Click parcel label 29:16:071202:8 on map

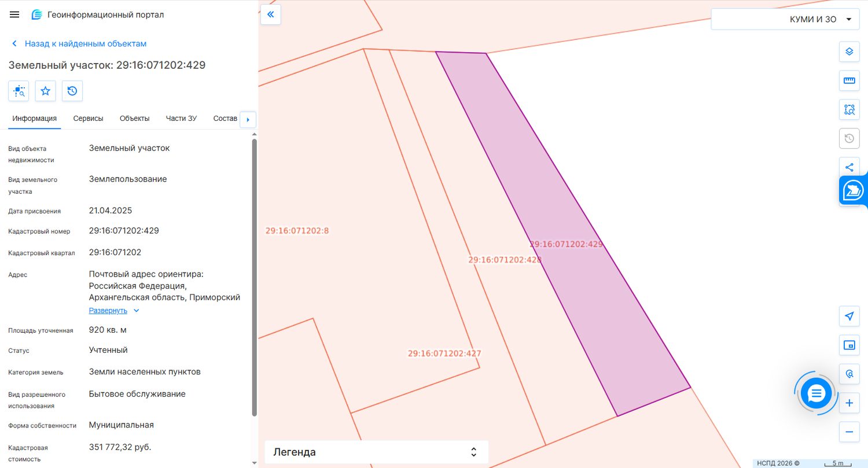(297, 231)
